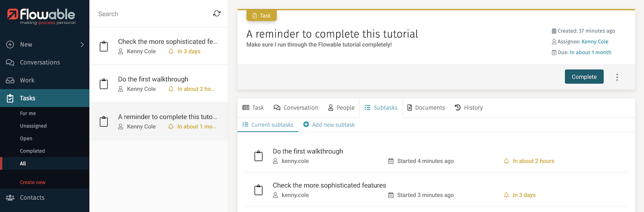Image resolution: width=644 pixels, height=212 pixels.
Task: Click the Kenny Cole assignee link
Action: (595, 42)
